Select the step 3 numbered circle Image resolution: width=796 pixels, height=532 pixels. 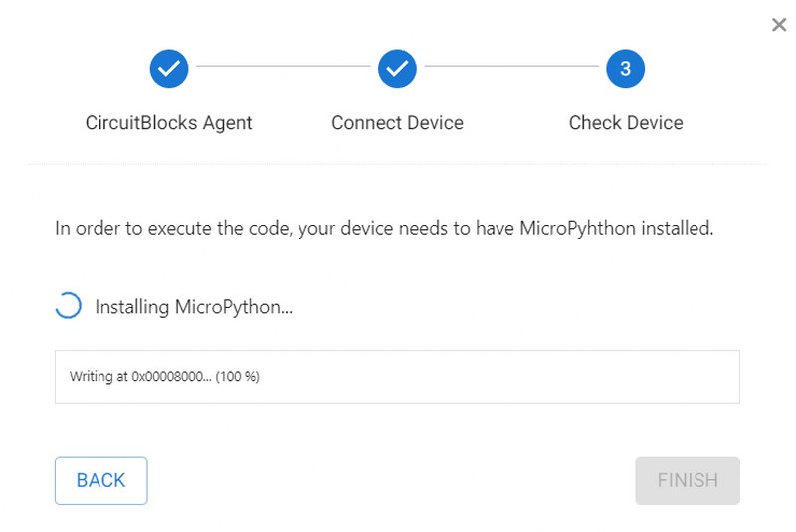[x=625, y=69]
